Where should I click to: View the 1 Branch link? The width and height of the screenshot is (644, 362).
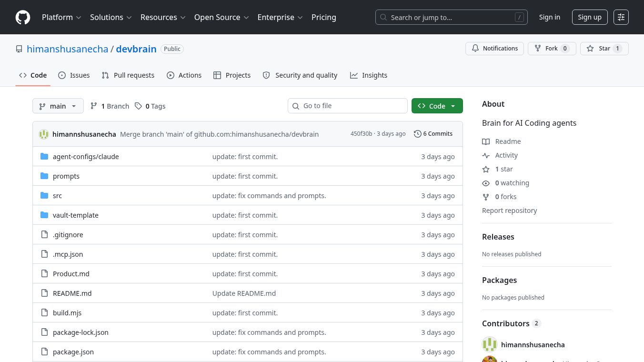pos(110,106)
